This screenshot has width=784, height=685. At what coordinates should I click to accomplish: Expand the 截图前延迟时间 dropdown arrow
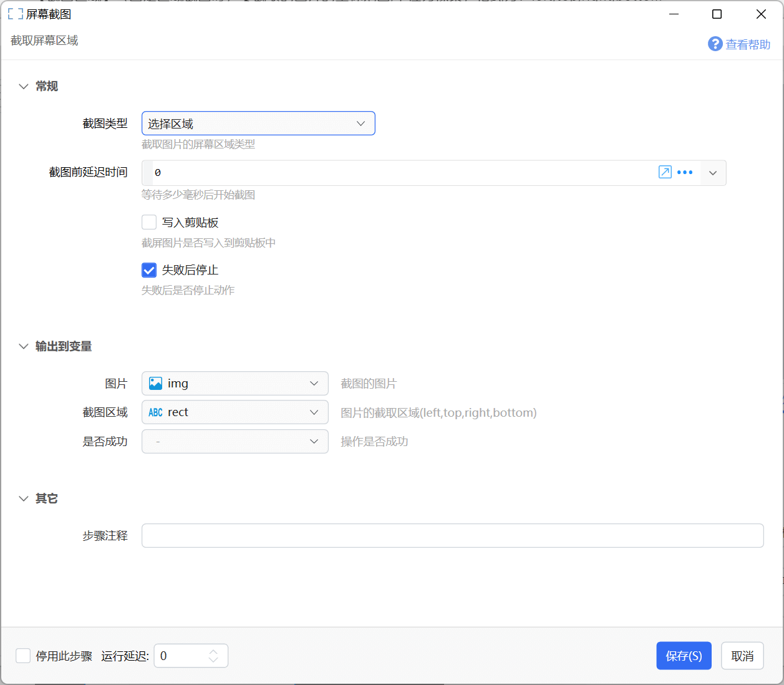pyautogui.click(x=713, y=173)
